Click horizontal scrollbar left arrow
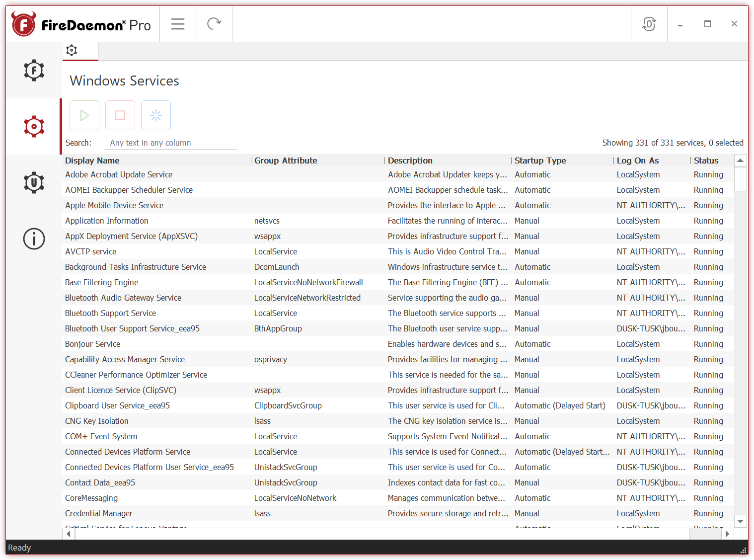Image resolution: width=754 pixels, height=560 pixels. click(x=69, y=534)
